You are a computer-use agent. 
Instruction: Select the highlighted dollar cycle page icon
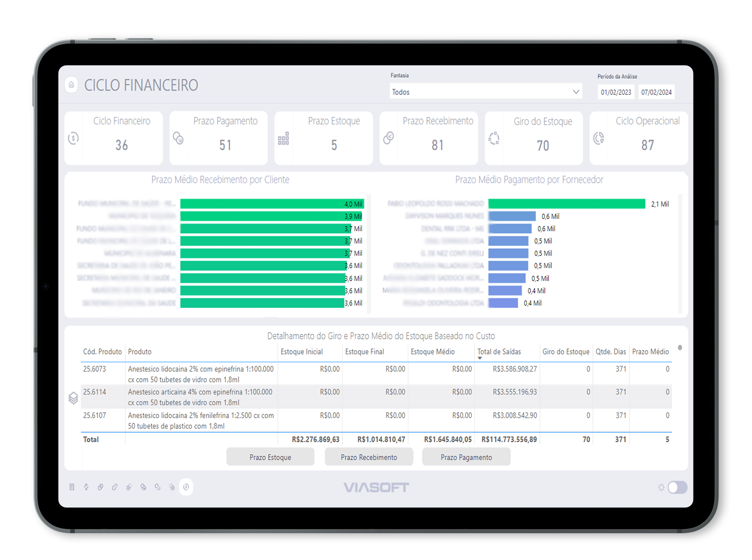click(186, 487)
